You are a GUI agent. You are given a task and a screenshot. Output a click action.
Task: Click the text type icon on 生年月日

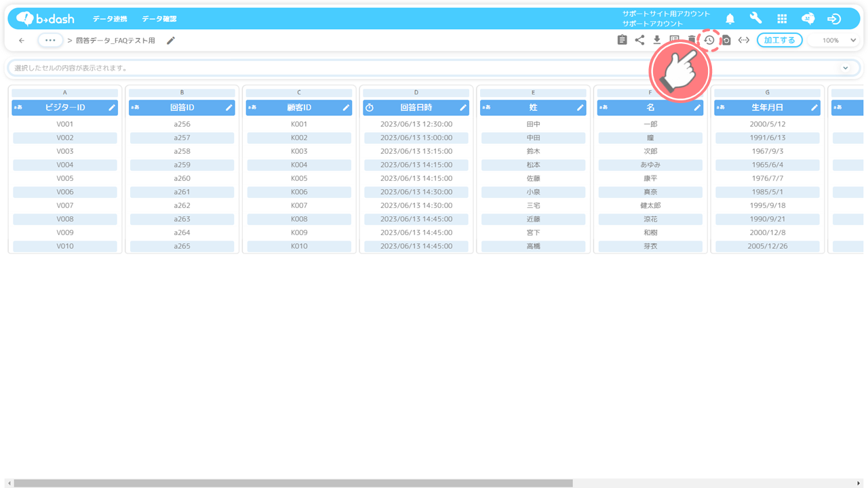point(720,107)
